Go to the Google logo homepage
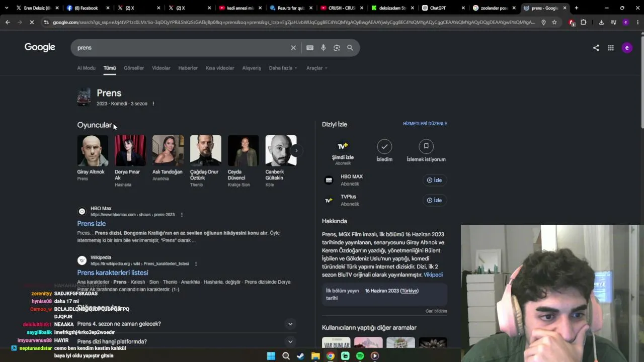 [40, 47]
